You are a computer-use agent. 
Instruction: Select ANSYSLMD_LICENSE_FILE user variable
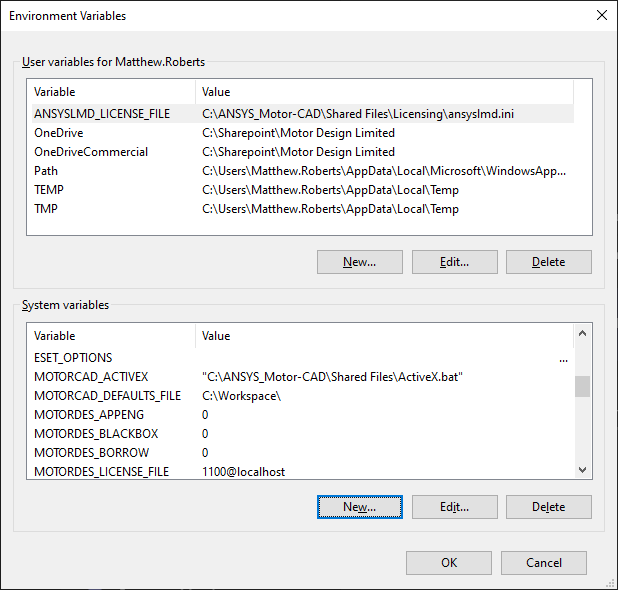[303, 114]
